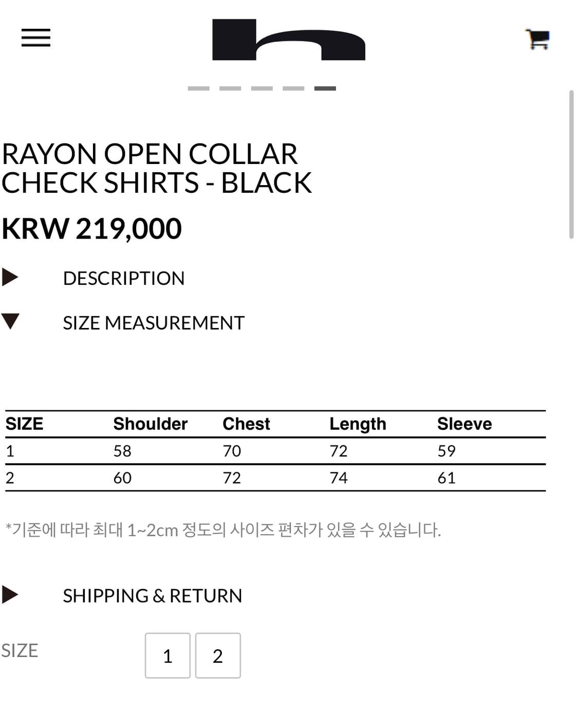
Task: Select size 2 option
Action: click(x=218, y=656)
